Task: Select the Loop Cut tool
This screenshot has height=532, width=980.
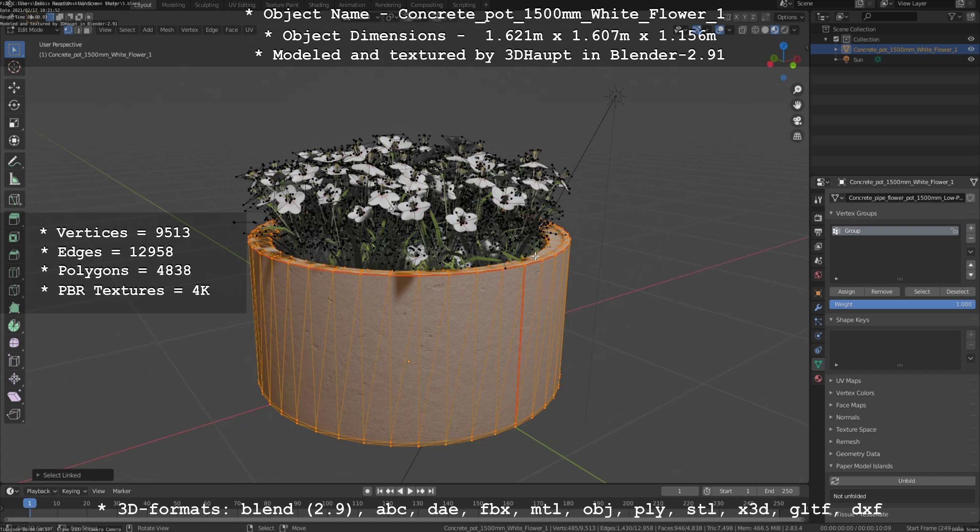Action: (x=15, y=272)
